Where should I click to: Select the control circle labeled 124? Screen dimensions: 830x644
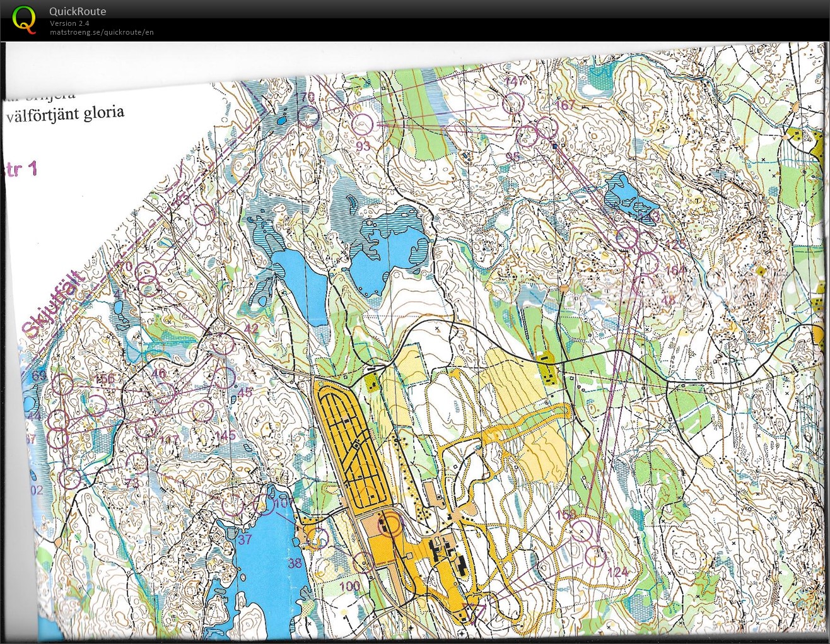click(x=595, y=556)
